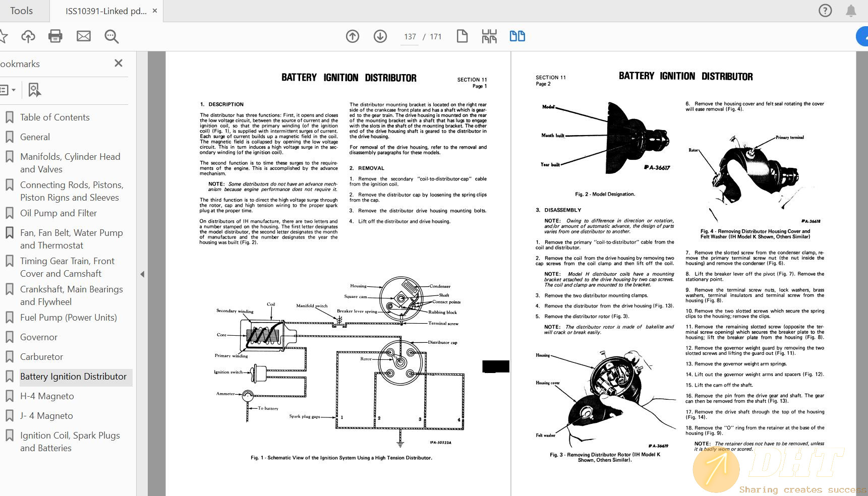Open the Table of Contents bookmark
The height and width of the screenshot is (496, 868).
pos(54,117)
